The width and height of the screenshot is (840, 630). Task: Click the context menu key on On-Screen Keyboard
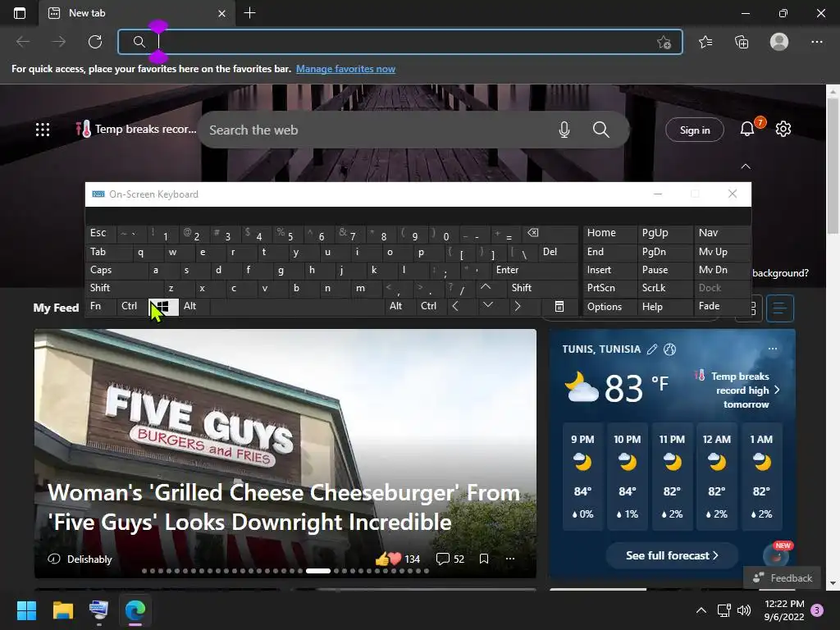click(559, 307)
